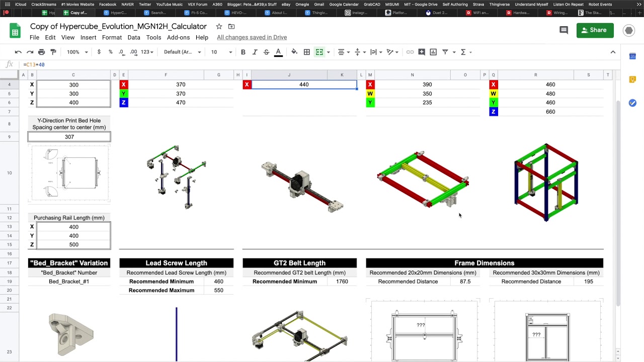Open the All changes saved in Drive link
This screenshot has height=362, width=644.
tap(252, 38)
